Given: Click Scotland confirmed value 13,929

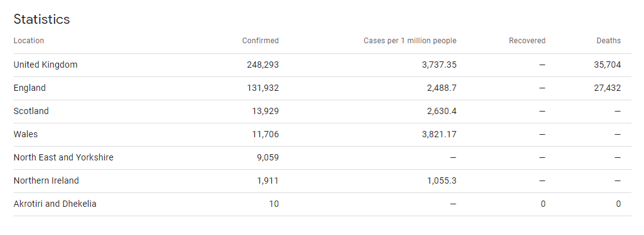Looking at the screenshot, I should coord(266,111).
